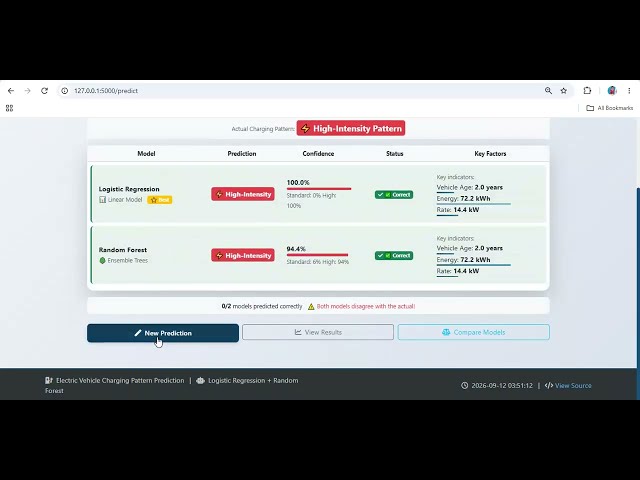Viewport: 640px width, 480px height.
Task: Click the Logistic Regression 100.0% confidence bar
Action: (x=319, y=189)
